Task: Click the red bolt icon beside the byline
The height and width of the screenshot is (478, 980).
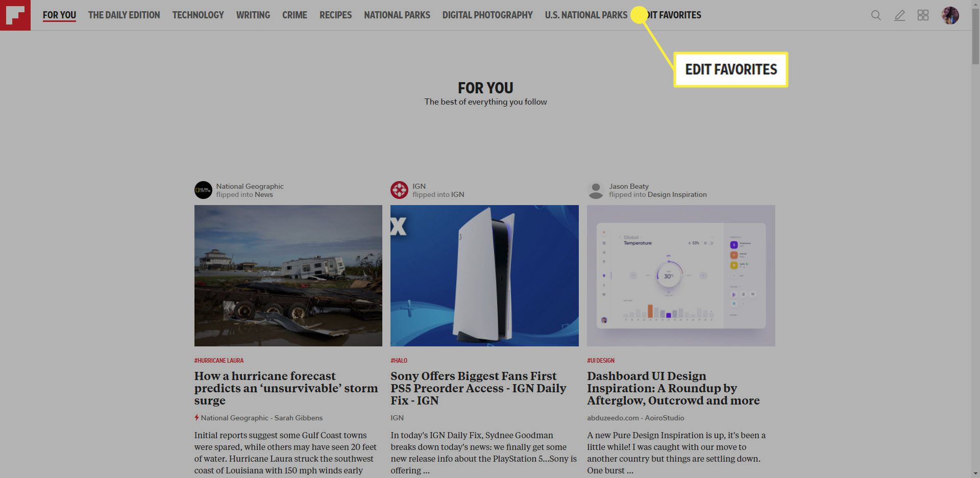Action: [x=197, y=417]
